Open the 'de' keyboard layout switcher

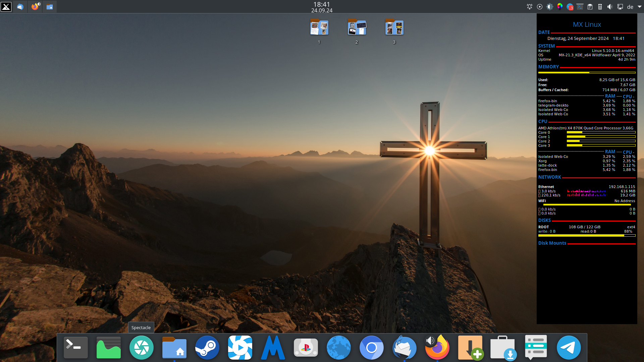630,7
